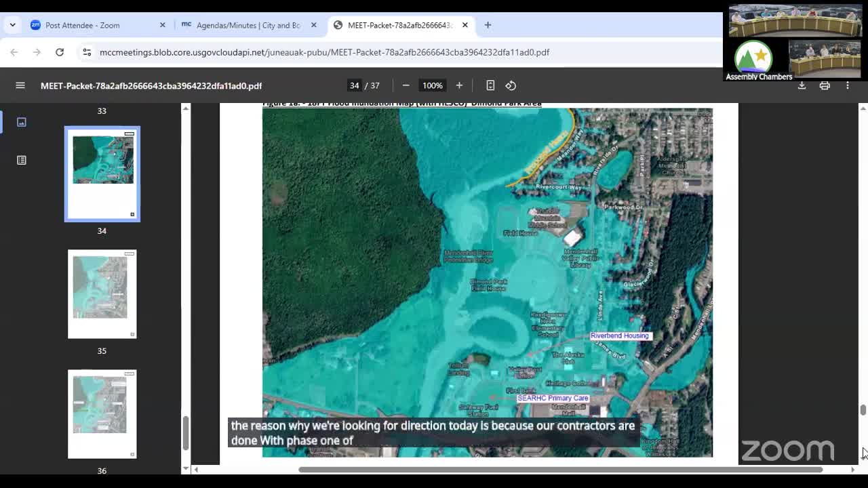This screenshot has height=488, width=868.
Task: Select page 36 thumbnail
Action: (102, 414)
